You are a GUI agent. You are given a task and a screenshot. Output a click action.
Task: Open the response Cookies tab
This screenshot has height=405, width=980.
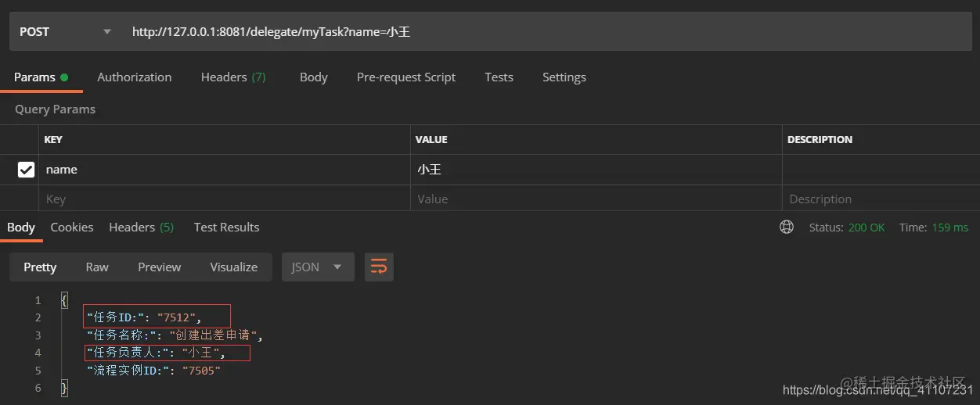(x=72, y=227)
